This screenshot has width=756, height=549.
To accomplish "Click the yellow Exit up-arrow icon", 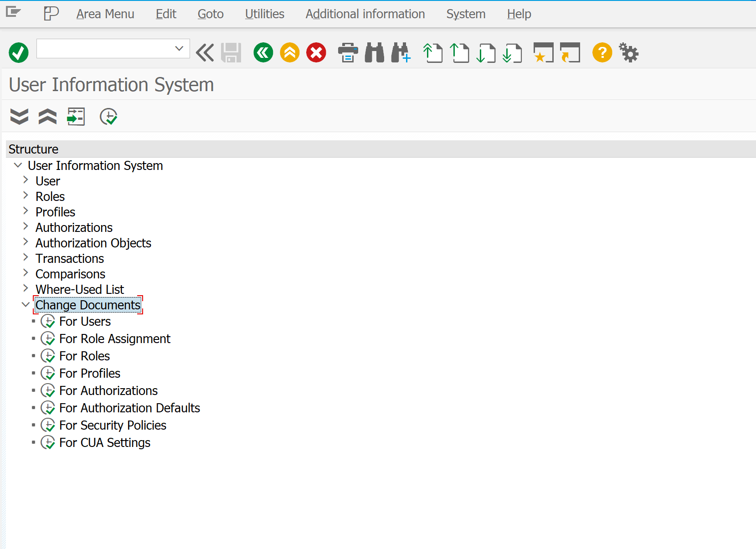I will [290, 53].
